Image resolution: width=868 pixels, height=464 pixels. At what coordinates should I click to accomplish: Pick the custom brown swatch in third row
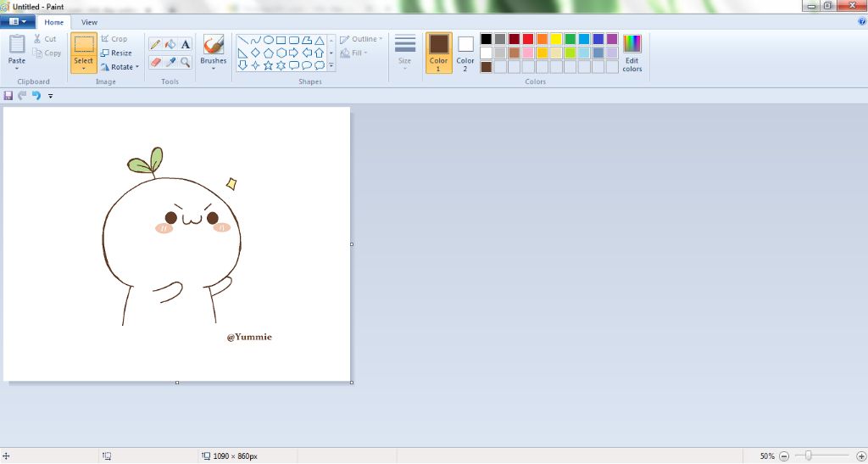coord(486,67)
